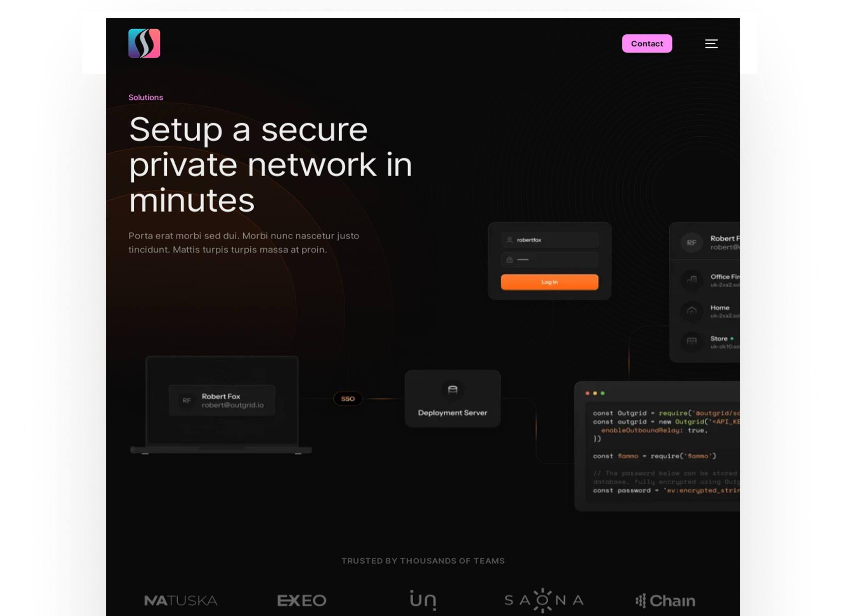Click the robertfox username input field
The height and width of the screenshot is (616, 843).
tap(548, 240)
